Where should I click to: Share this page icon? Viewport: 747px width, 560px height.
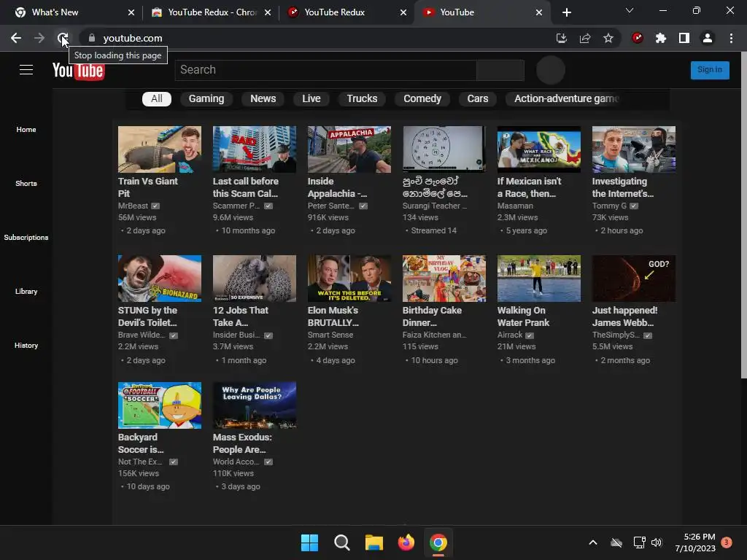585,38
